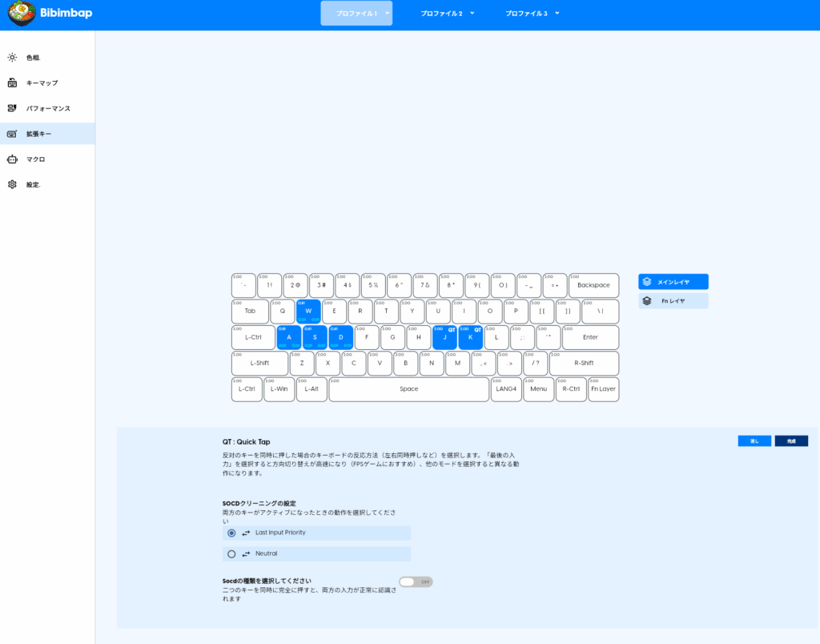Open the 設定 gear icon
Viewport: 820px width, 644px height.
pyautogui.click(x=12, y=184)
